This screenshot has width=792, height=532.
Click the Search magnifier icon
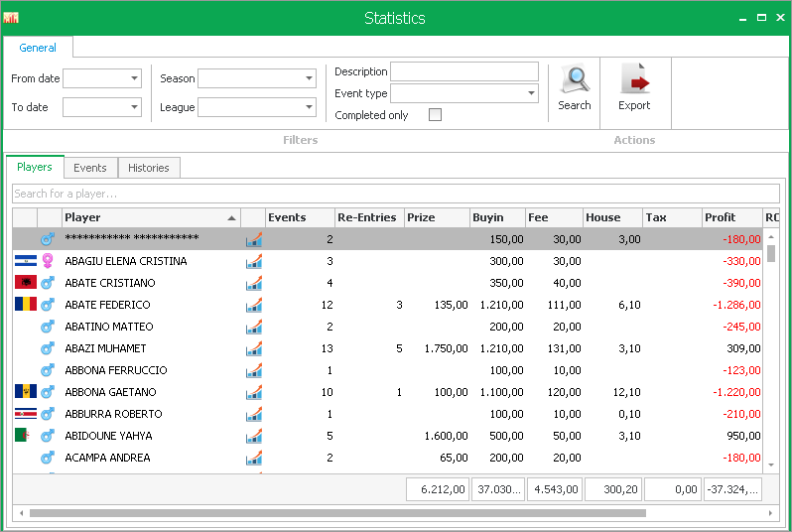click(x=574, y=80)
